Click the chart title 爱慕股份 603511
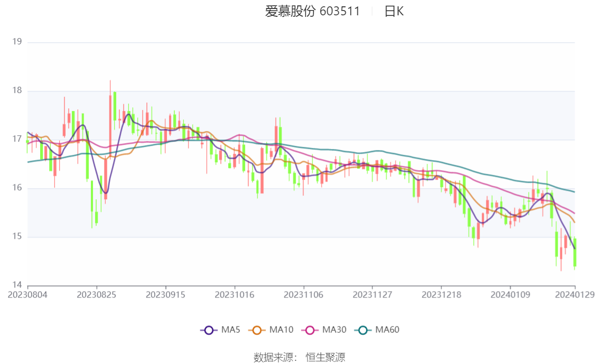This screenshot has width=599, height=364. (313, 11)
